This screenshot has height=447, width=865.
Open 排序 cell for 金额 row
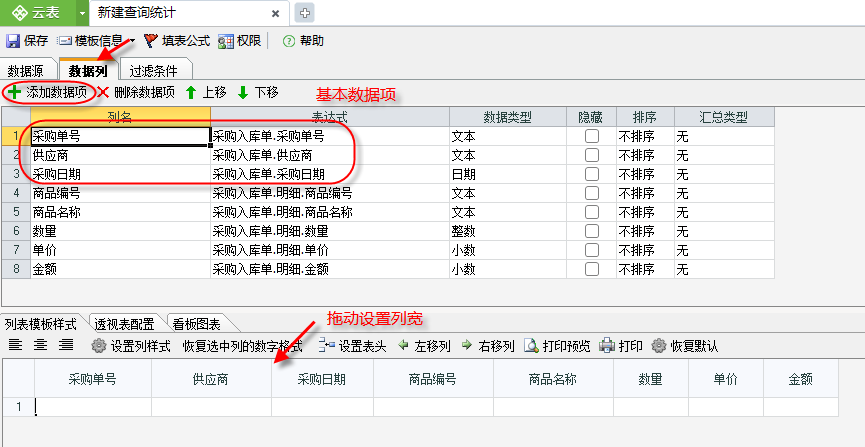[645, 269]
